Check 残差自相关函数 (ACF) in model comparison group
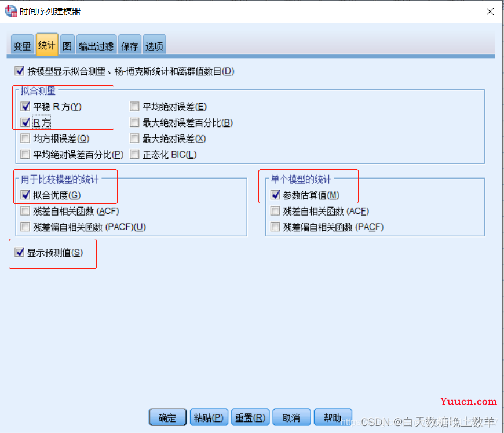504x433 pixels. tap(25, 211)
